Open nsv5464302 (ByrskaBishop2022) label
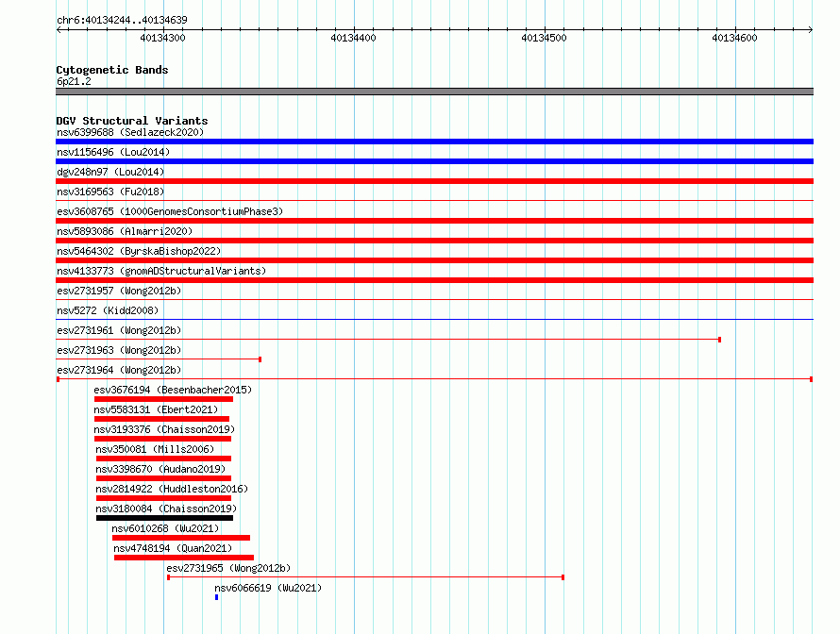The height and width of the screenshot is (634, 840). pyautogui.click(x=139, y=251)
